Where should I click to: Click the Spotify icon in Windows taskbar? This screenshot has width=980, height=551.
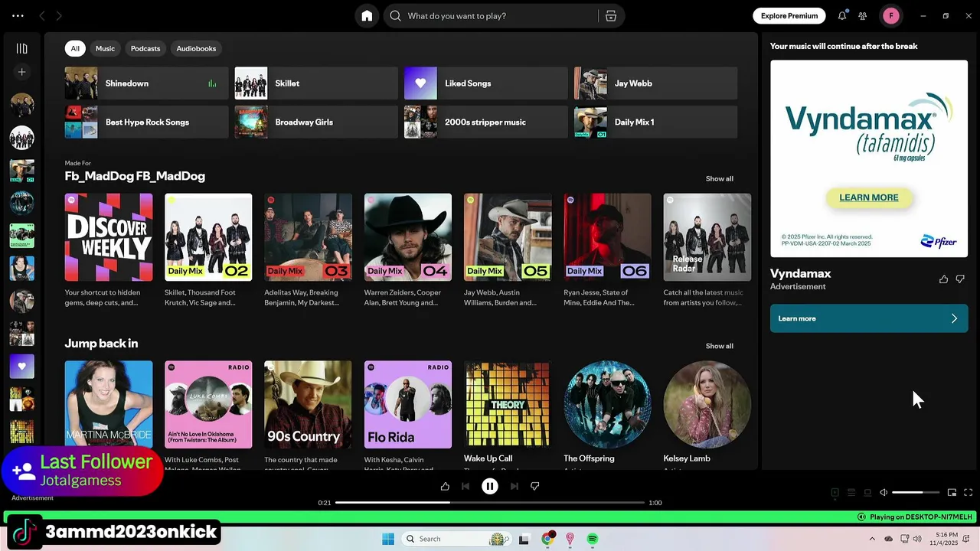click(593, 539)
